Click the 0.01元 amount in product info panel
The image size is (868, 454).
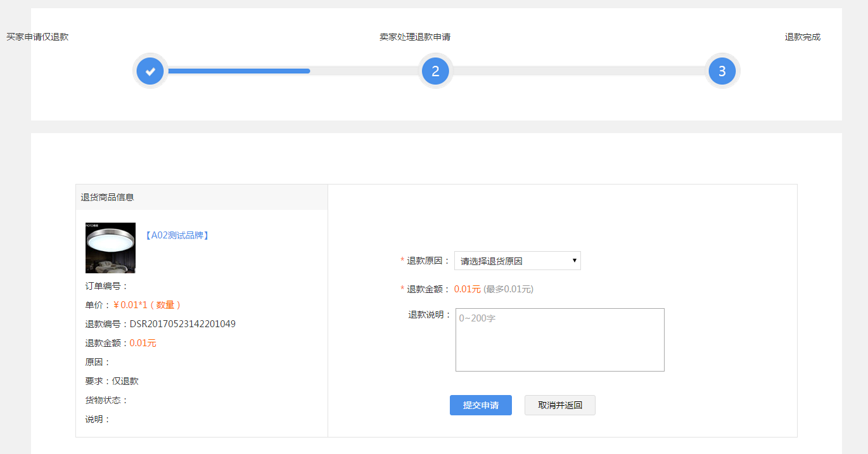[x=143, y=343]
